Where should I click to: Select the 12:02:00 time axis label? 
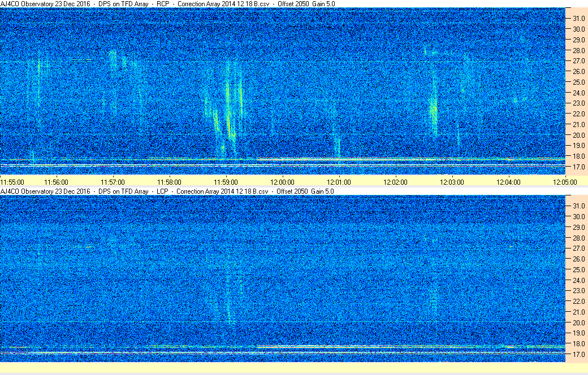click(x=395, y=182)
